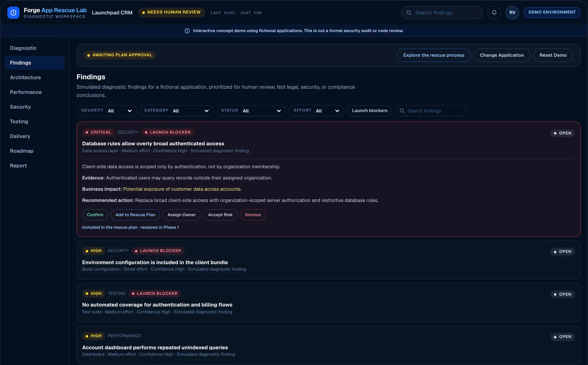
Task: Click the magnifier icon in findings filter search
Action: click(402, 111)
